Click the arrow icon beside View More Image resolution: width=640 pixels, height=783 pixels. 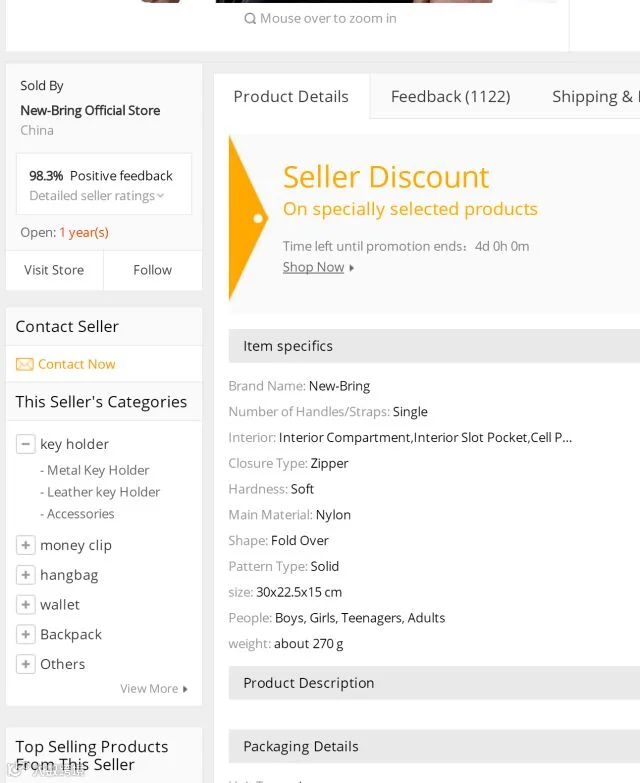point(185,689)
